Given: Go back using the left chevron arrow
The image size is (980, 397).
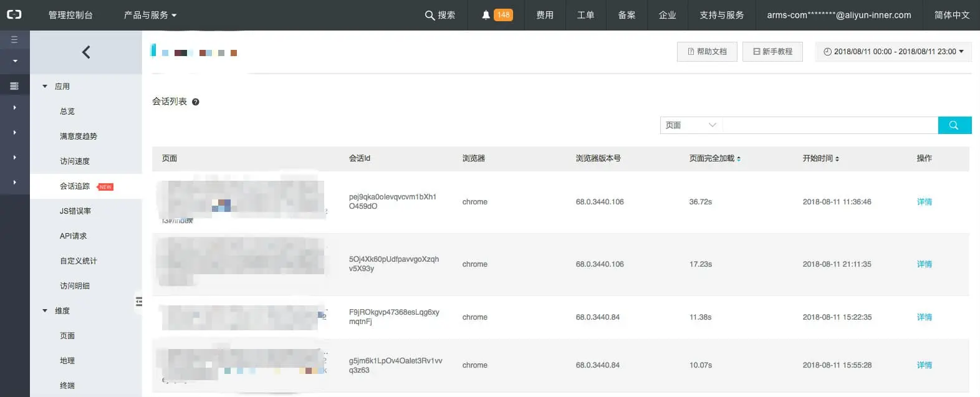Looking at the screenshot, I should coord(86,52).
